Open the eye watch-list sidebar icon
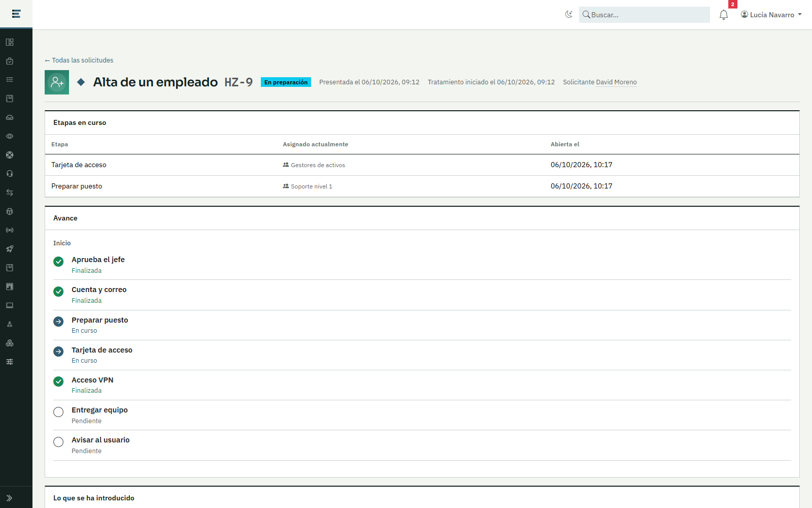Viewport: 812px width, 508px height. pos(10,136)
